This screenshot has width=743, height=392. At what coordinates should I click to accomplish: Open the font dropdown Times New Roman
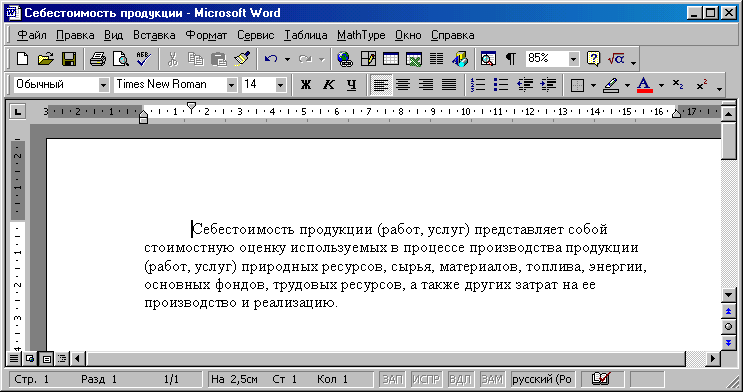pos(232,85)
